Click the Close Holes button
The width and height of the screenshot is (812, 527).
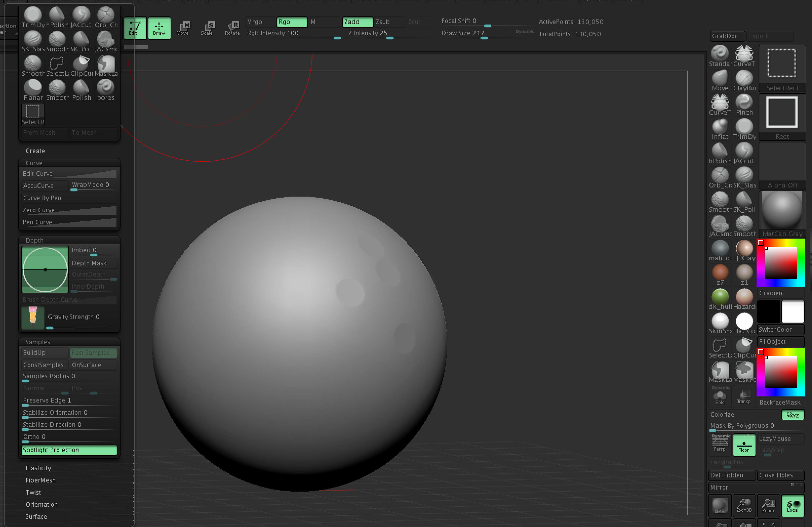781,475
